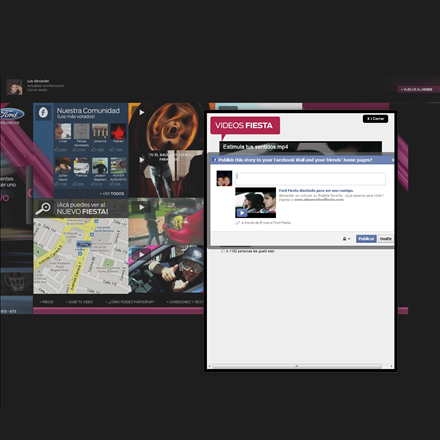Click the Estimula tus sentidos.mp4 video title

(255, 147)
